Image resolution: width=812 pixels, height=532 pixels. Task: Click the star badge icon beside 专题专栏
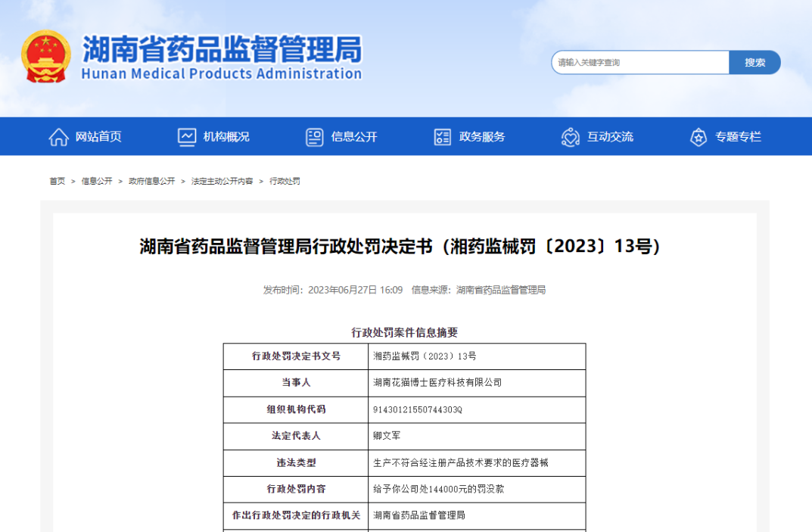[x=698, y=137]
